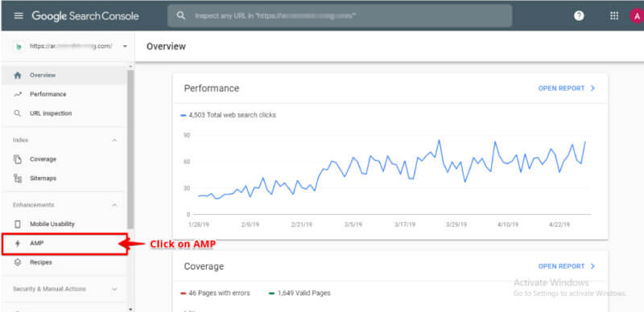
Task: Click the 46 Pages with errors legend
Action: tap(215, 294)
